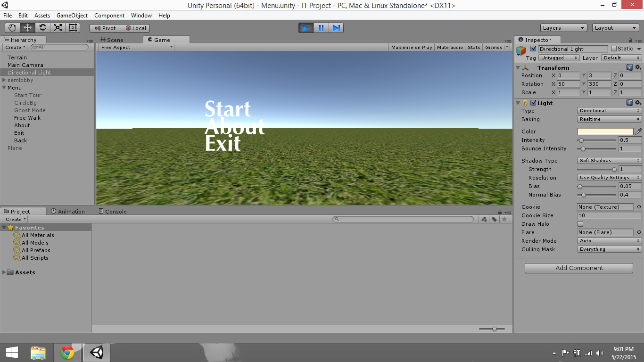Select the Rect transform tool
Image resolution: width=644 pixels, height=362 pixels.
point(72,27)
